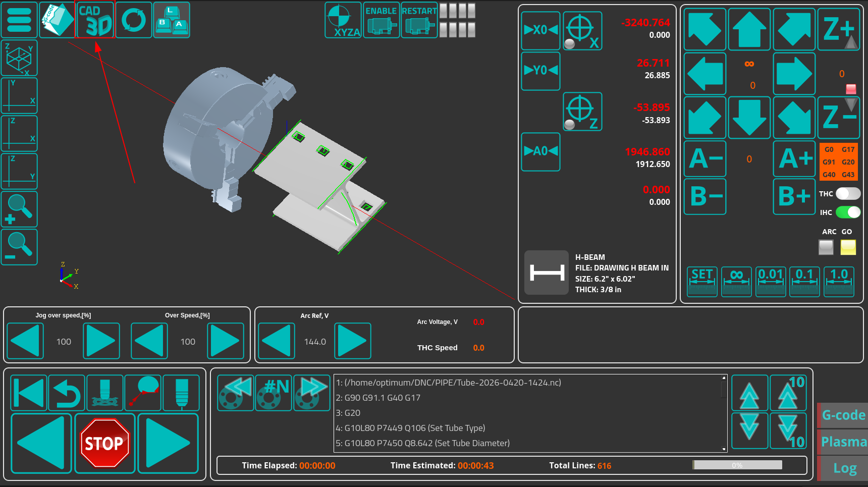
Task: Open the CAD 3D view
Action: [95, 20]
